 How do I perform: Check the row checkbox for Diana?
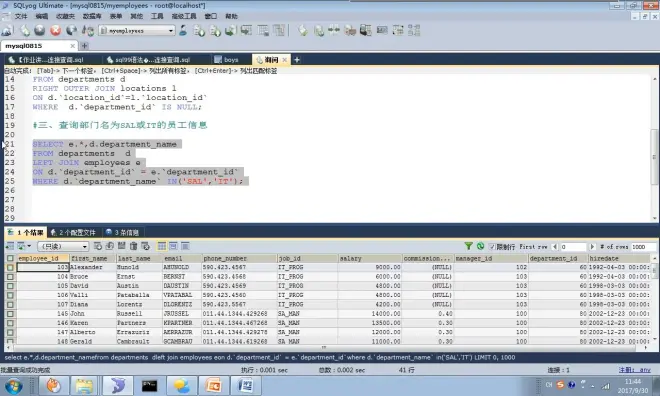coord(10,305)
